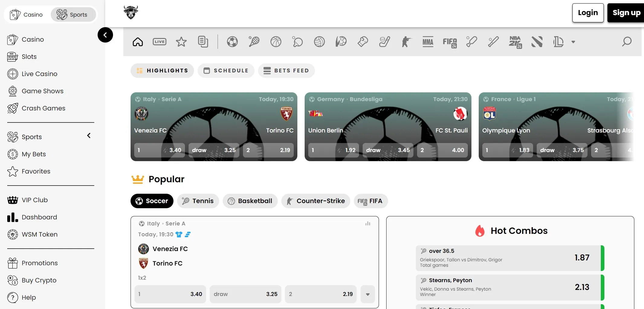
Task: Switch to Casino mode toggle
Action: (27, 14)
